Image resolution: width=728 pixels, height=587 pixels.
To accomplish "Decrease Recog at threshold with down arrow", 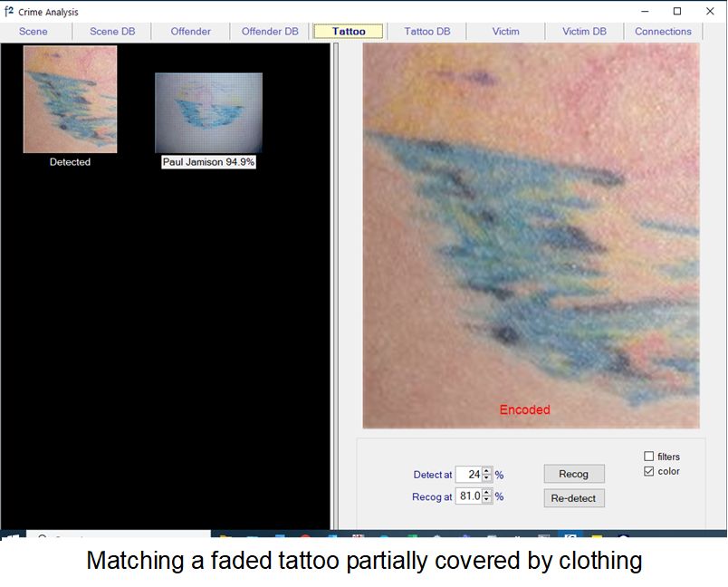I will 486,500.
